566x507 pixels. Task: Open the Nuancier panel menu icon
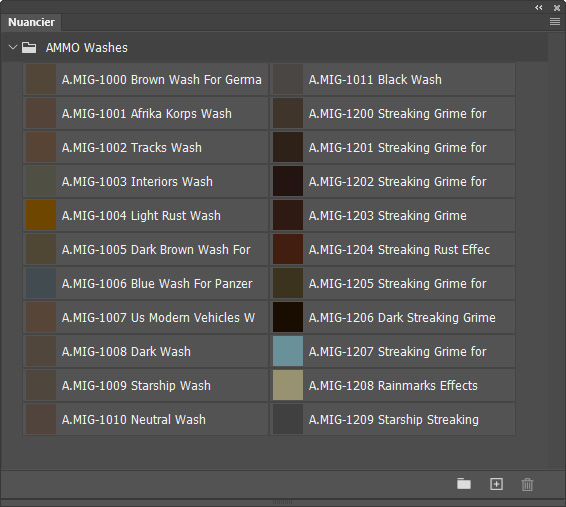point(555,22)
